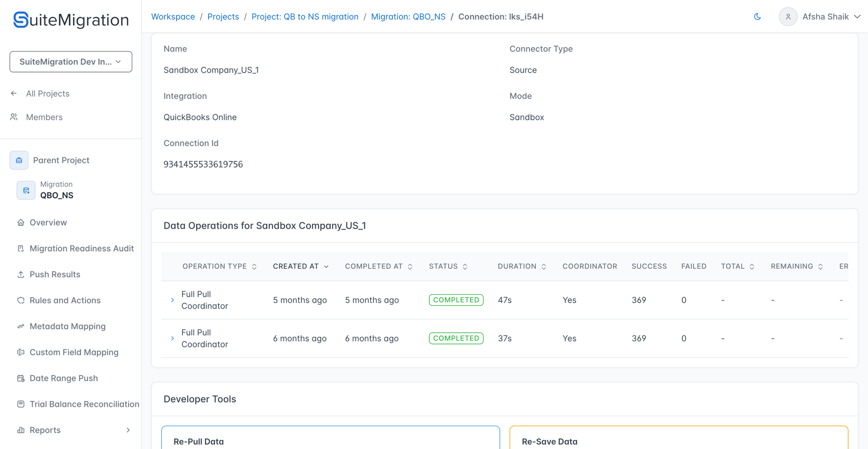Click Parent Project briefcase icon

(19, 160)
